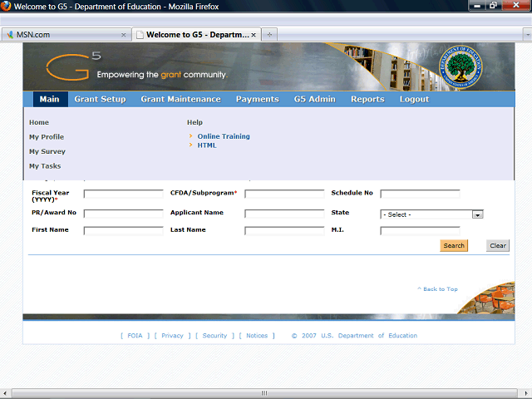This screenshot has height=399, width=532.
Task: Click the First Name input field
Action: pyautogui.click(x=124, y=231)
